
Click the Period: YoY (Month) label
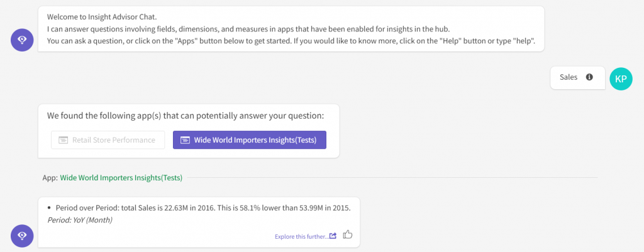[80, 220]
